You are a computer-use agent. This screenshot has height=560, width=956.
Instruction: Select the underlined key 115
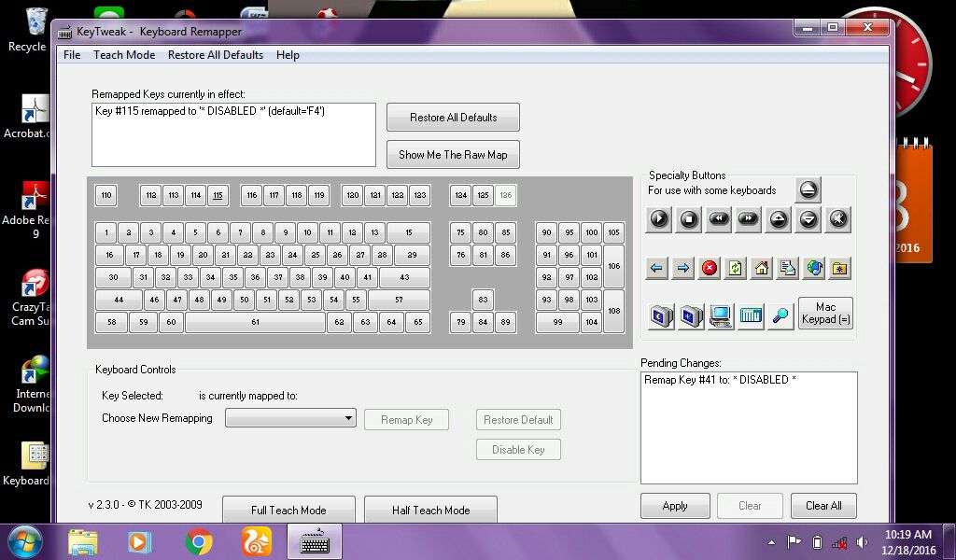[218, 196]
